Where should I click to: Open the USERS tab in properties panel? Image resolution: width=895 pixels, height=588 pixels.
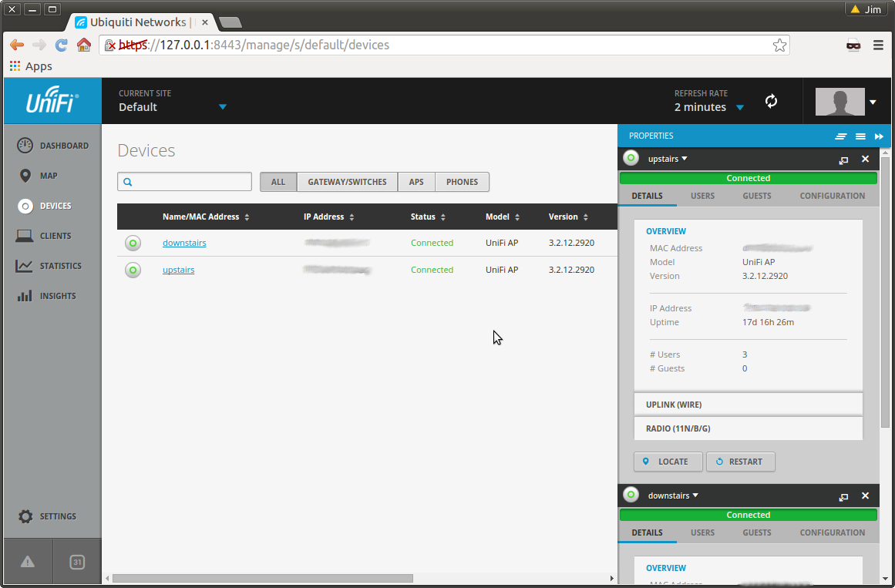(x=702, y=196)
